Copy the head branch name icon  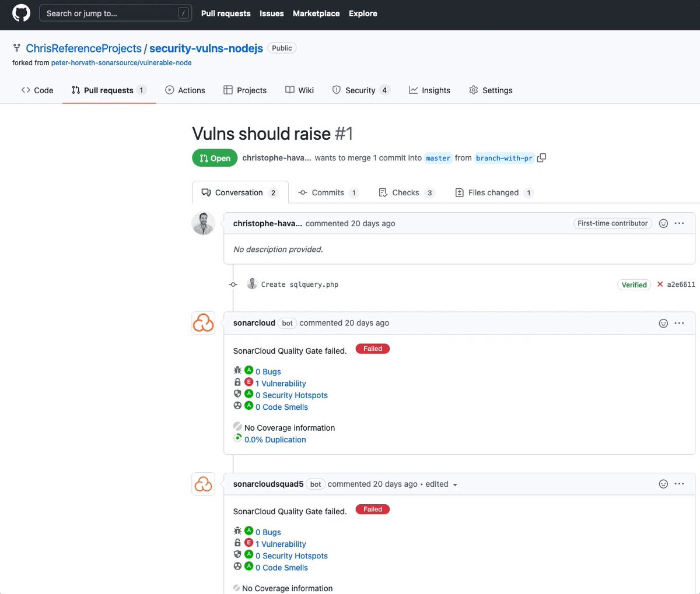point(542,158)
